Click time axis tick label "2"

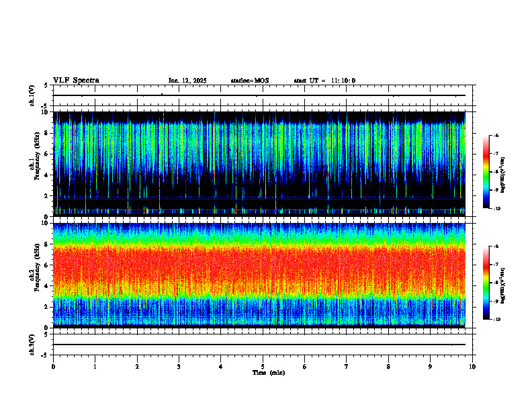pos(137,367)
